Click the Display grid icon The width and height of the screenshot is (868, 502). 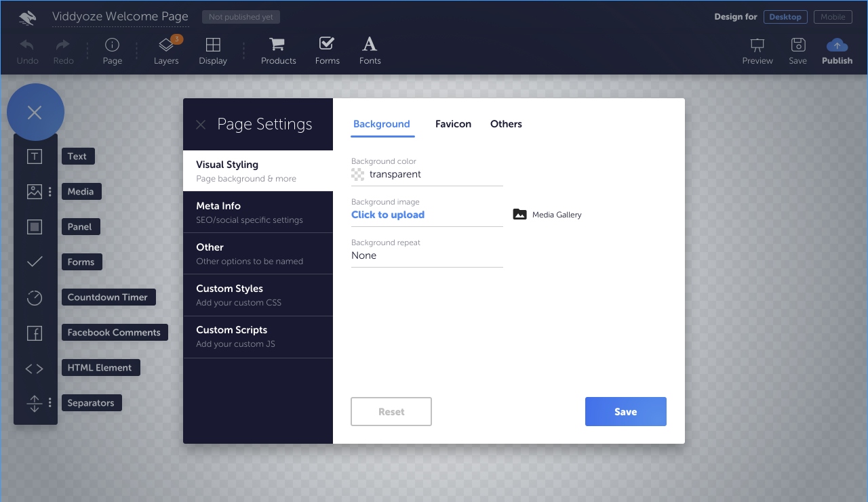213,45
